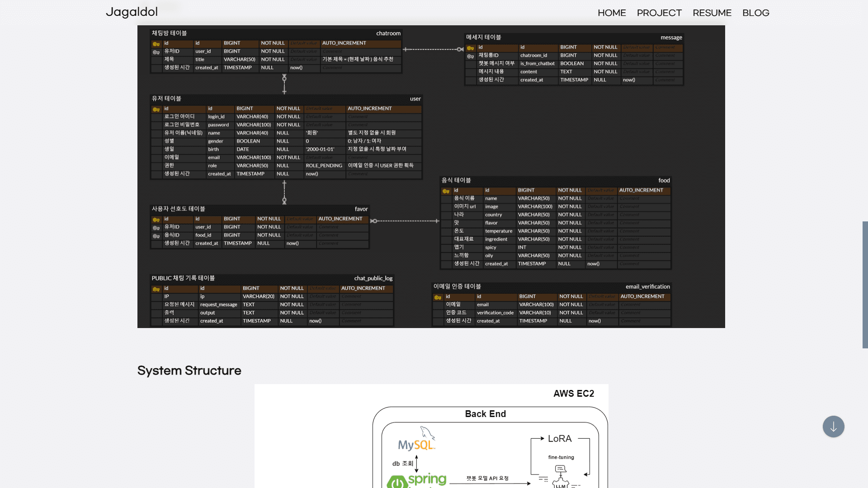Click the email_verification primary key icon
This screenshot has width=868, height=488.
pos(438,297)
